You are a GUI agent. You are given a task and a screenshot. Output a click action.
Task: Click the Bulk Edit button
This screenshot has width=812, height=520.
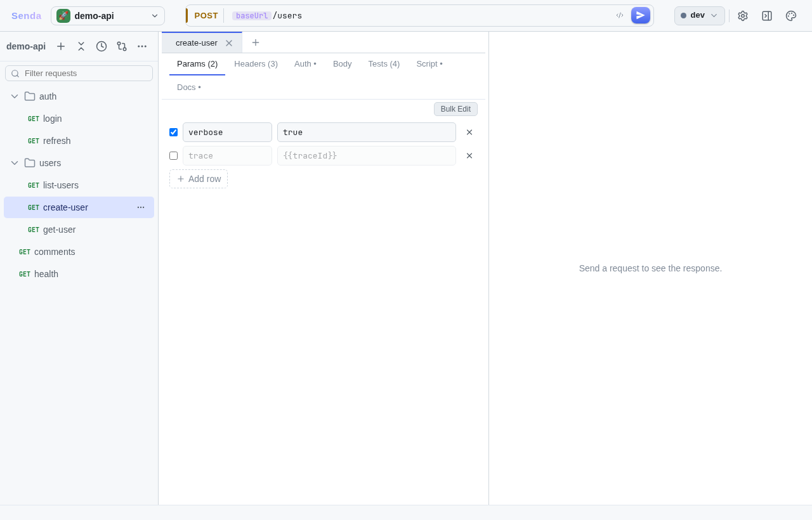(x=455, y=109)
